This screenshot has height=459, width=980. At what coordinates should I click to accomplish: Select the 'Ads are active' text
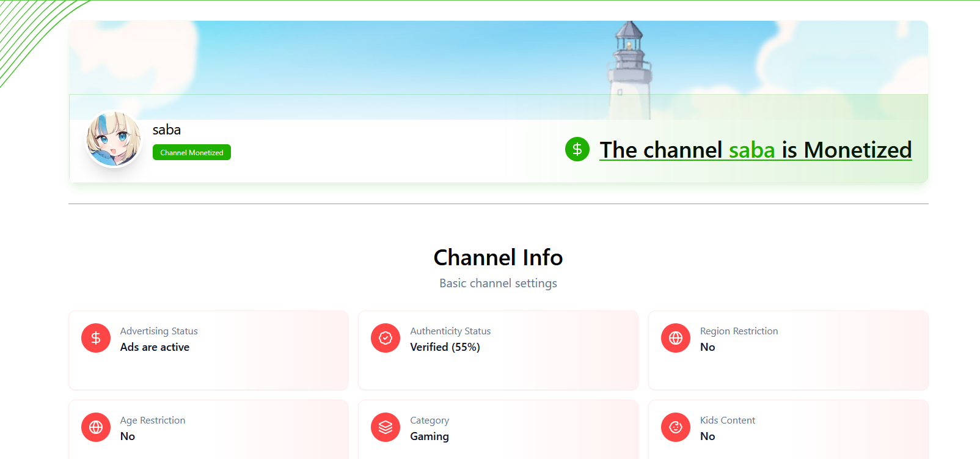coord(155,347)
